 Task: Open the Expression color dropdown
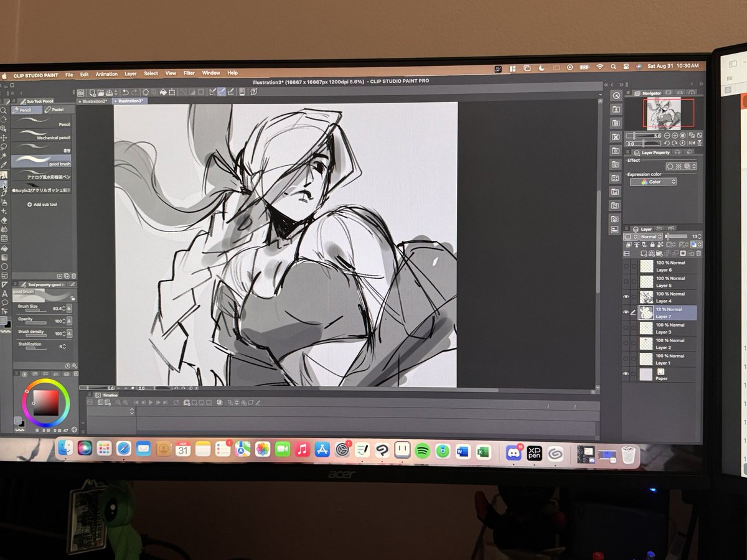pos(653,182)
